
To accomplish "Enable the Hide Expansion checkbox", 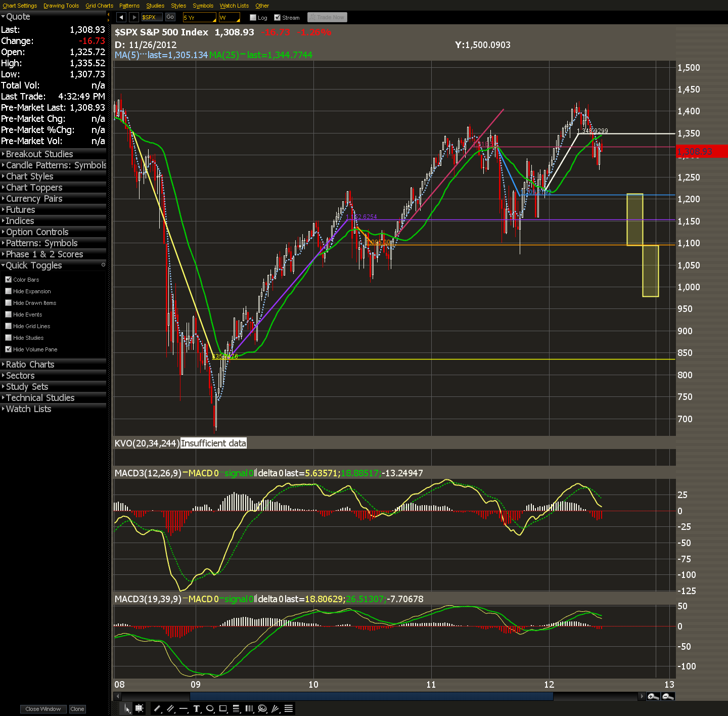I will coord(8,291).
